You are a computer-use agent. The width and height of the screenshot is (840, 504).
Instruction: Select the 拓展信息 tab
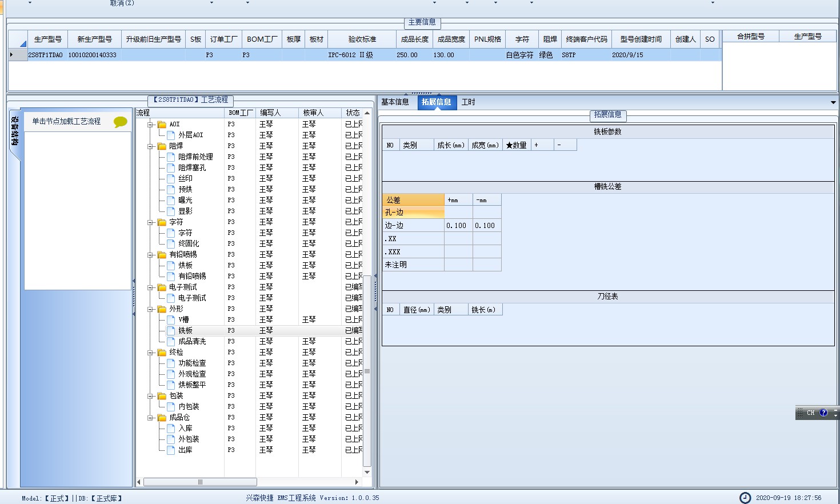tap(437, 102)
